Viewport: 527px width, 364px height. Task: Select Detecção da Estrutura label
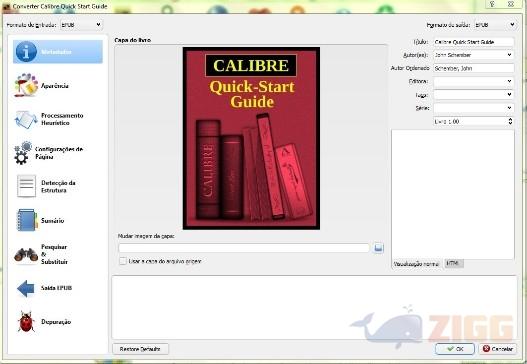pyautogui.click(x=58, y=186)
